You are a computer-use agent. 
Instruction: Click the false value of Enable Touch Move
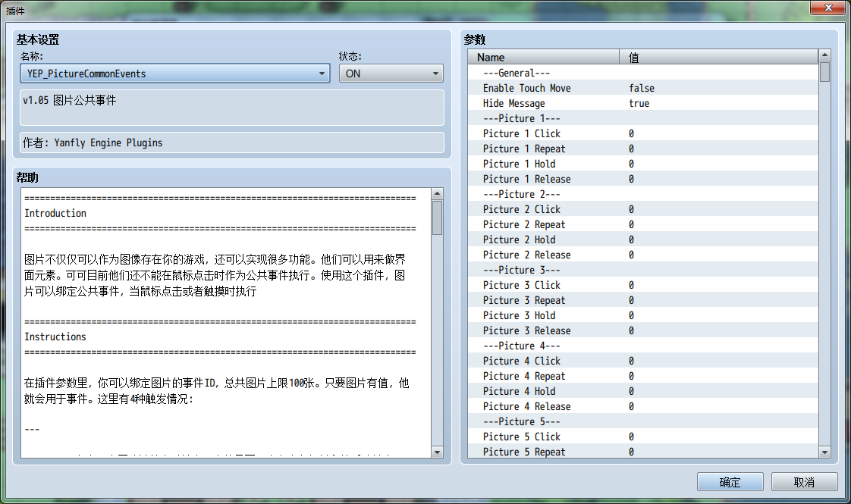642,88
